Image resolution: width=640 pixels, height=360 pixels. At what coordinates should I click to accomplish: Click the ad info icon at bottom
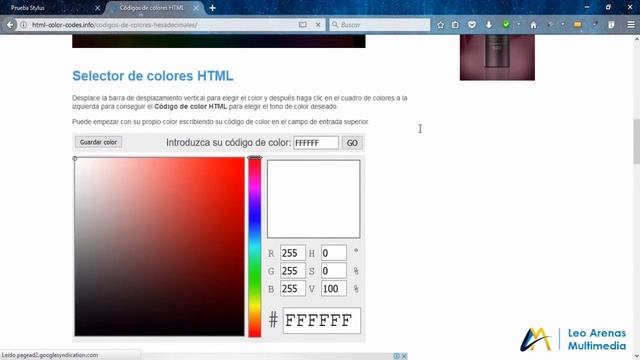[x=396, y=356]
